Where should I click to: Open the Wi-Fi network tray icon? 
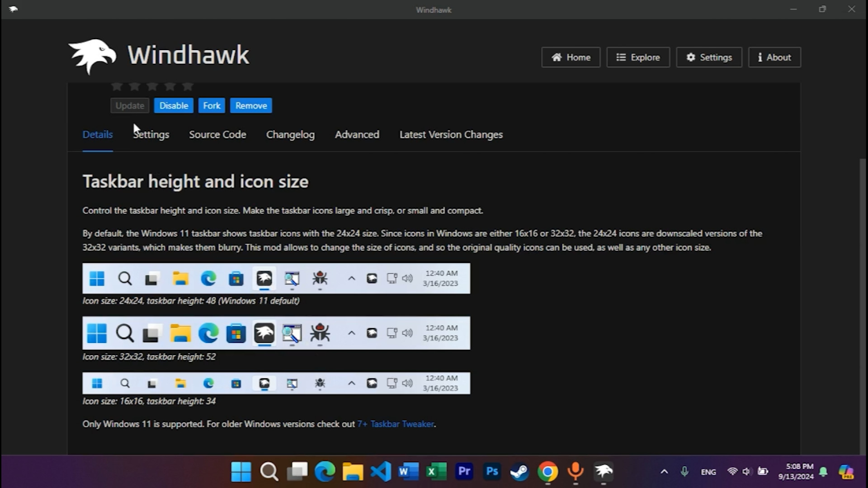coord(732,472)
